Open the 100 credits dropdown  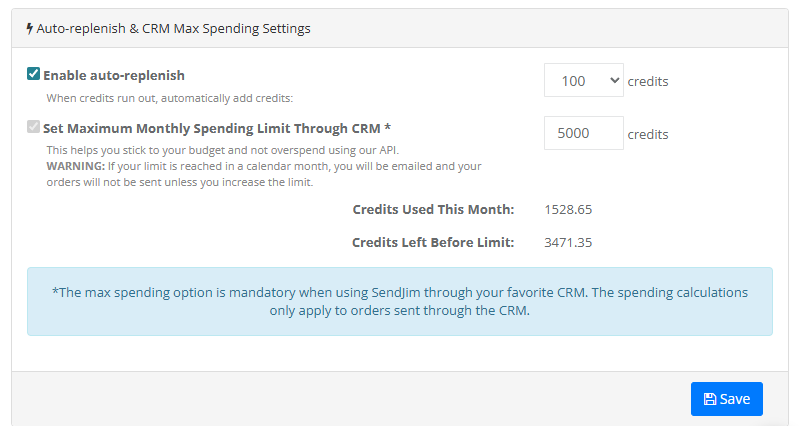583,81
